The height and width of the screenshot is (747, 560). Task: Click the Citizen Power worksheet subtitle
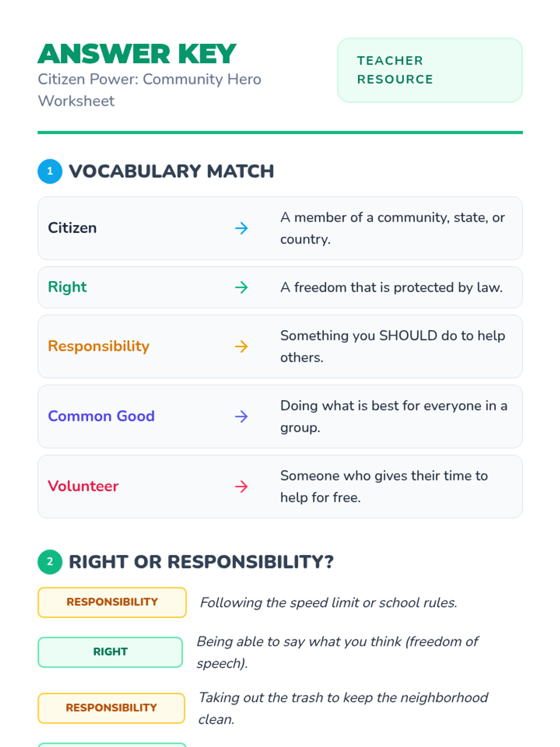pos(149,90)
